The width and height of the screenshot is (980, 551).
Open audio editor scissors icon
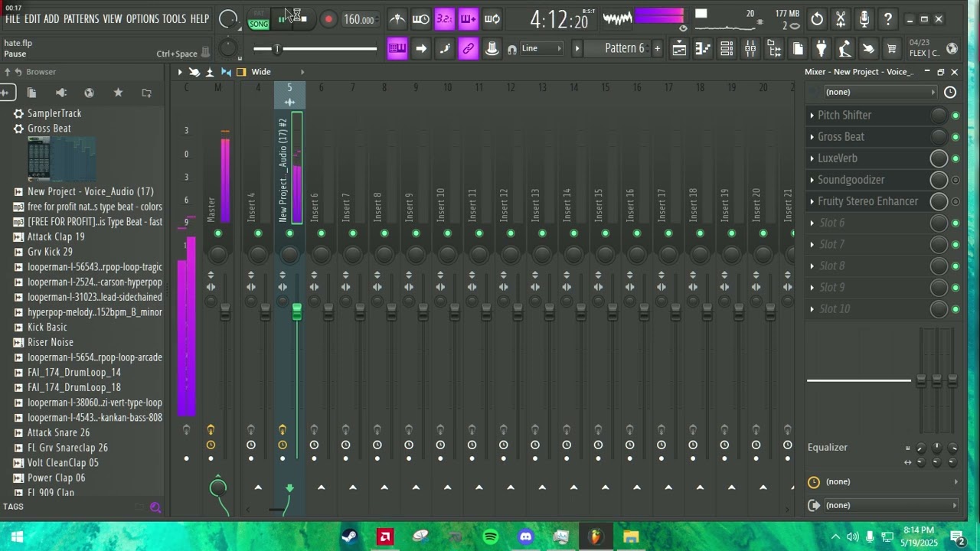pos(841,19)
